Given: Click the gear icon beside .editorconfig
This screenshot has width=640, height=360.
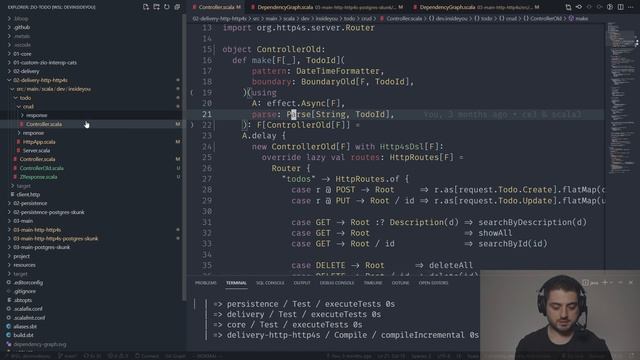Looking at the screenshot, I should (x=9, y=282).
